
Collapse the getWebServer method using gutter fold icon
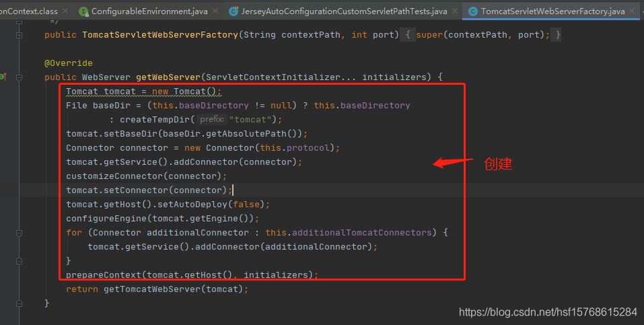pyautogui.click(x=19, y=77)
